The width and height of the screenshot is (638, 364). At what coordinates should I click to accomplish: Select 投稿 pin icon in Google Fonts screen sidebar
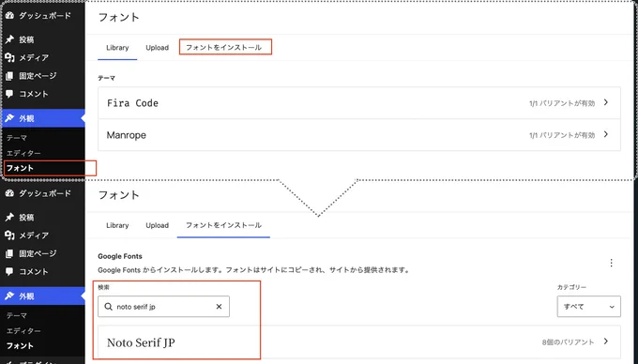(9, 217)
